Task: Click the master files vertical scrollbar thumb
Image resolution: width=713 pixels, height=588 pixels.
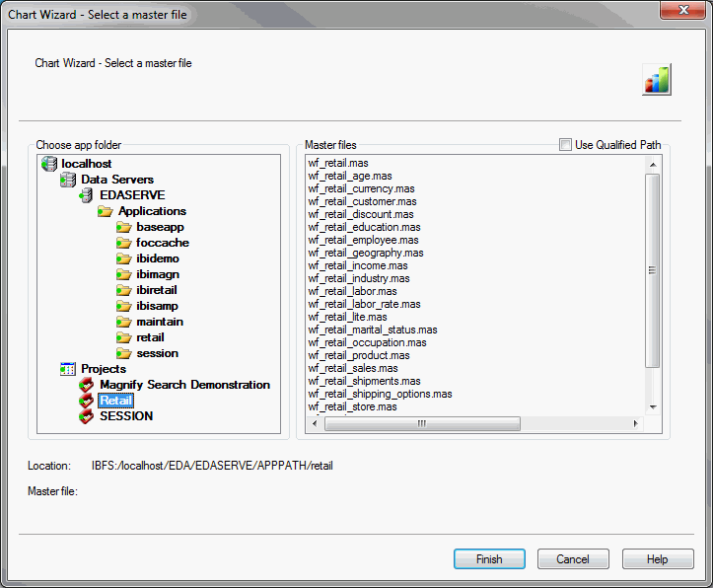Action: (x=653, y=270)
